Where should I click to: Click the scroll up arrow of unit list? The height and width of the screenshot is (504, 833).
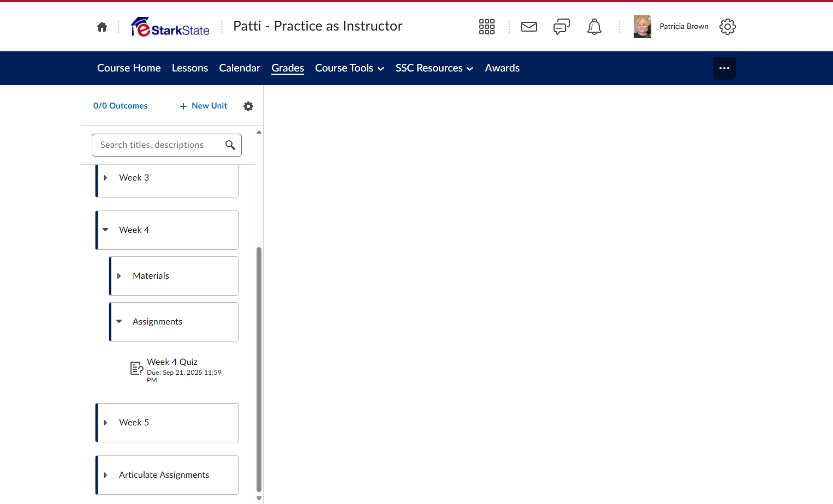point(259,133)
